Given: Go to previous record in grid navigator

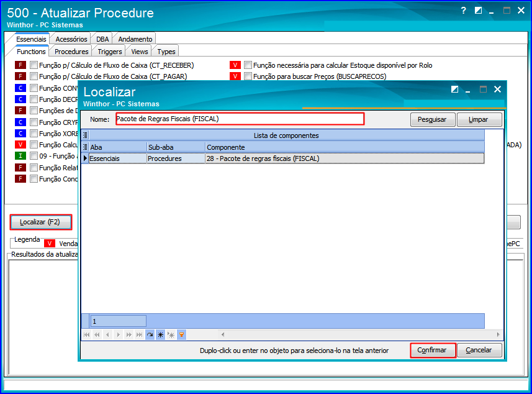Looking at the screenshot, I should click(107, 335).
